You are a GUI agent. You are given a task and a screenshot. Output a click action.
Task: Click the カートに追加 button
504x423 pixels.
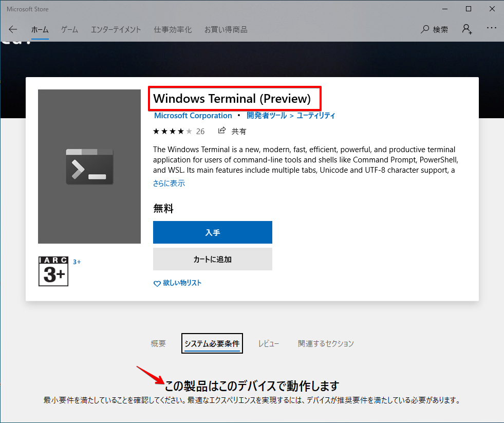(213, 259)
